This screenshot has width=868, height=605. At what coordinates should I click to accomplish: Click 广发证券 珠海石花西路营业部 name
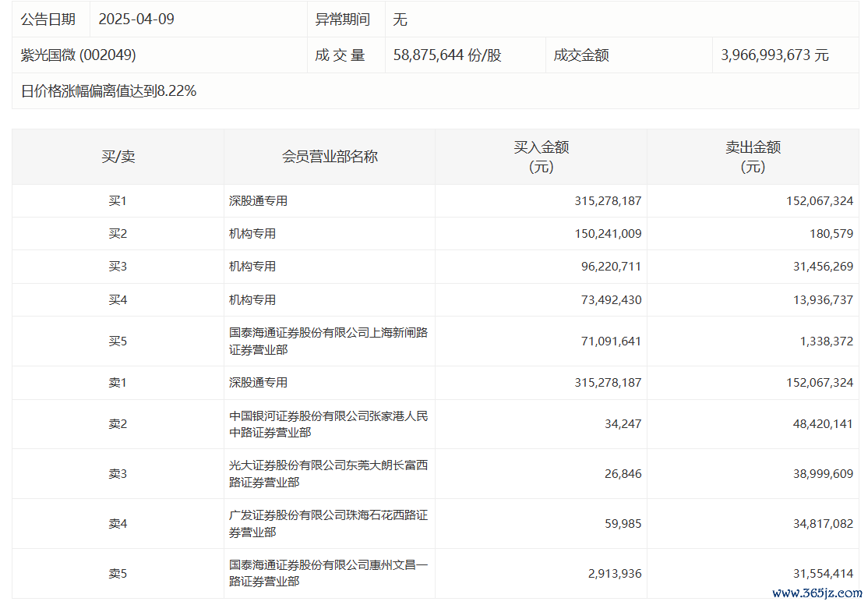pos(329,524)
